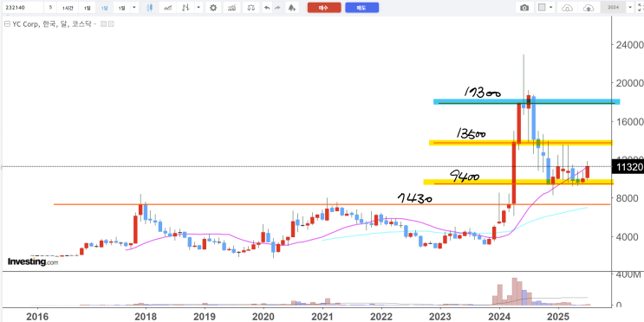Load chart from cloud download icon

[567, 8]
